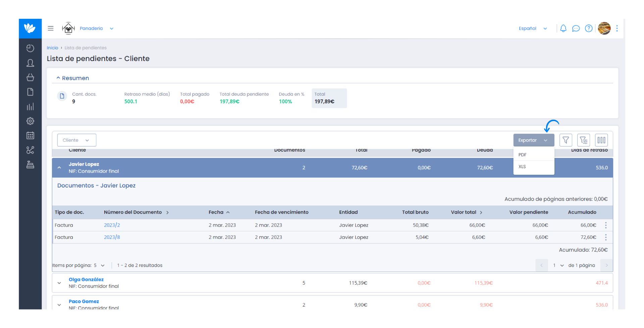
Task: Sort by Fecha column header
Action: pyautogui.click(x=219, y=212)
